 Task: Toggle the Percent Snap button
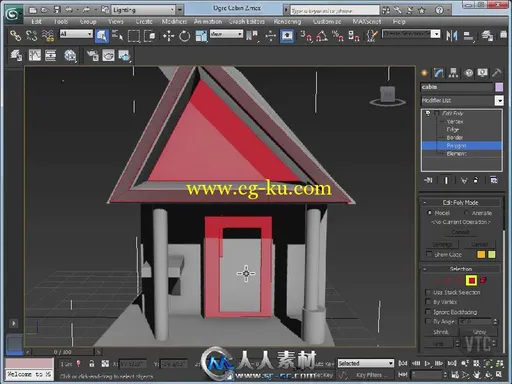(337, 36)
